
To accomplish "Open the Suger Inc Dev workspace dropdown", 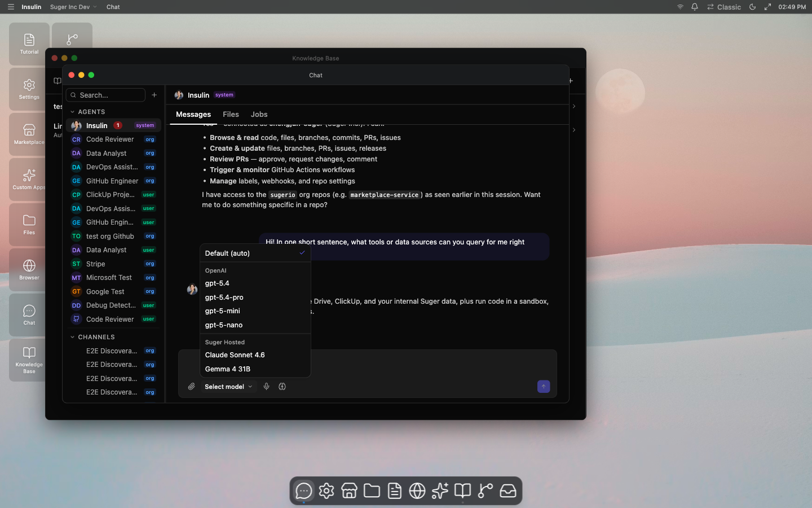I will point(73,7).
